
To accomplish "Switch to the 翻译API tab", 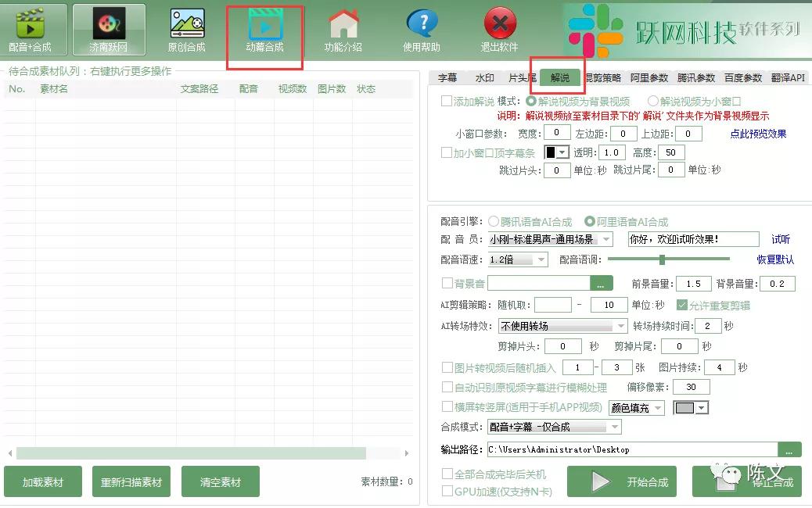I will (x=788, y=77).
